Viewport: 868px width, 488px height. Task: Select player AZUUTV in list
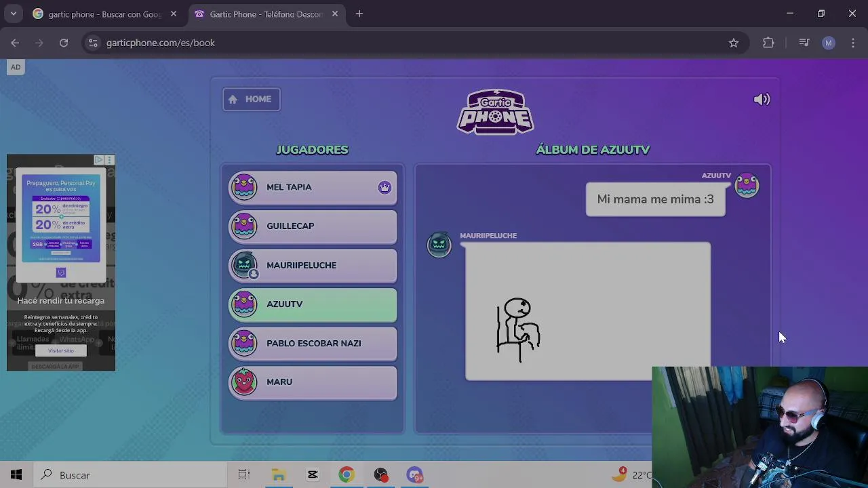tap(313, 304)
